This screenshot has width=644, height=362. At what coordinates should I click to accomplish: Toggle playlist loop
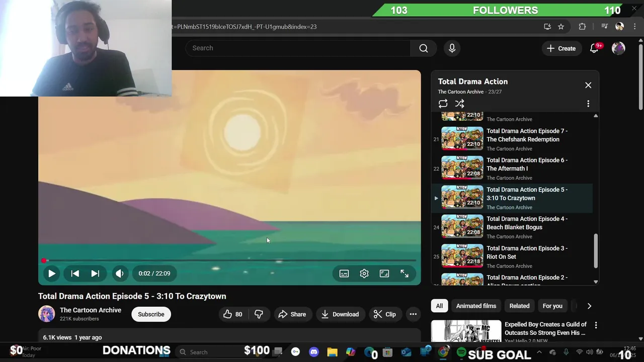coord(443,104)
